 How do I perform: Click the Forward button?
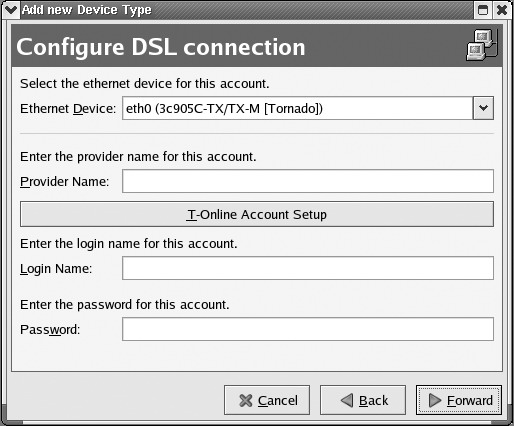(459, 400)
